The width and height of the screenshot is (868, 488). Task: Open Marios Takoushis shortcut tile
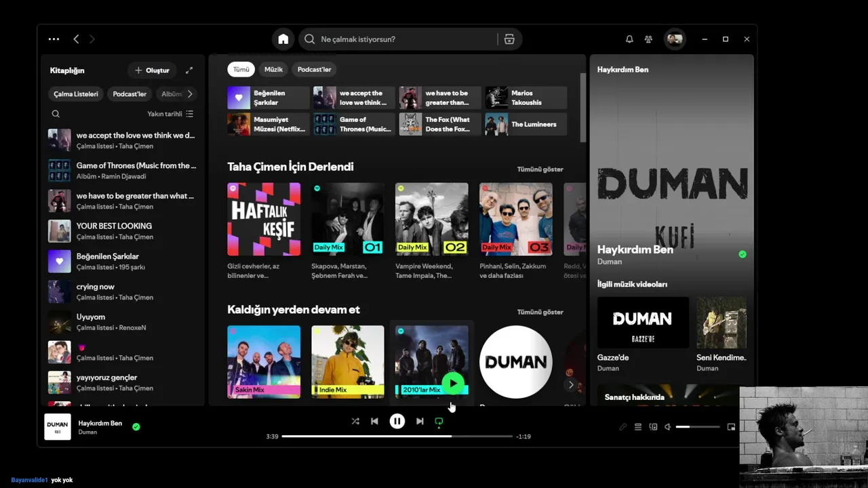(x=526, y=98)
